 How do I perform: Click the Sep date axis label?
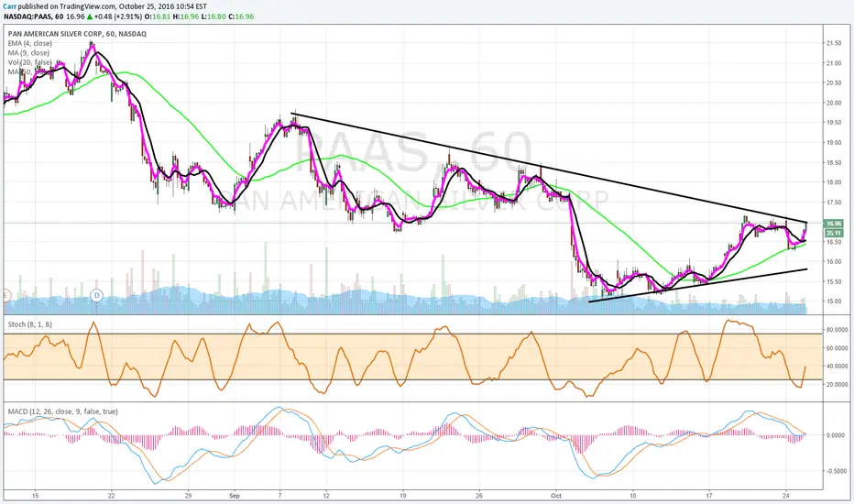(235, 495)
